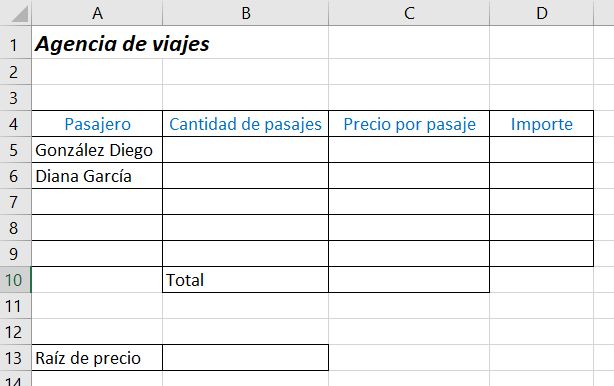Click the Importe cell for González Diego
Image resolution: width=614 pixels, height=386 pixels.
pos(542,150)
